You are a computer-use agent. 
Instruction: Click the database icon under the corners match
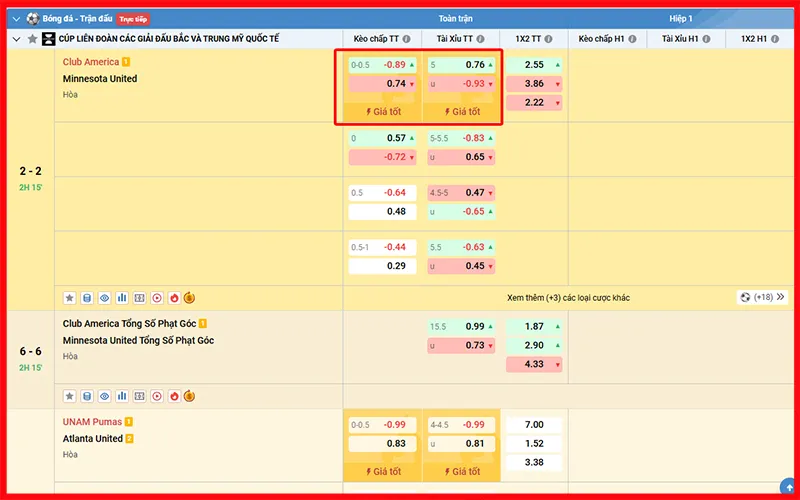coord(87,396)
